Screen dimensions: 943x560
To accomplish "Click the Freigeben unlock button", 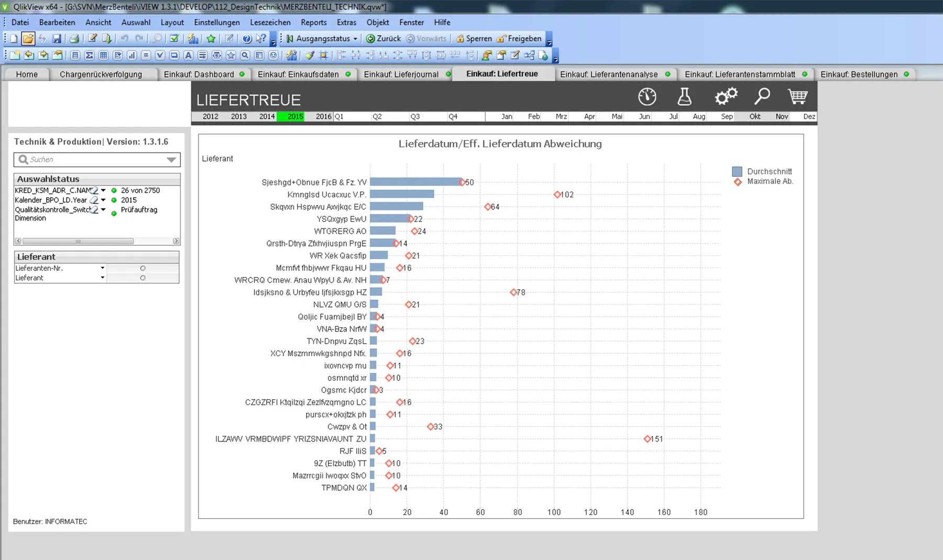I will click(519, 39).
